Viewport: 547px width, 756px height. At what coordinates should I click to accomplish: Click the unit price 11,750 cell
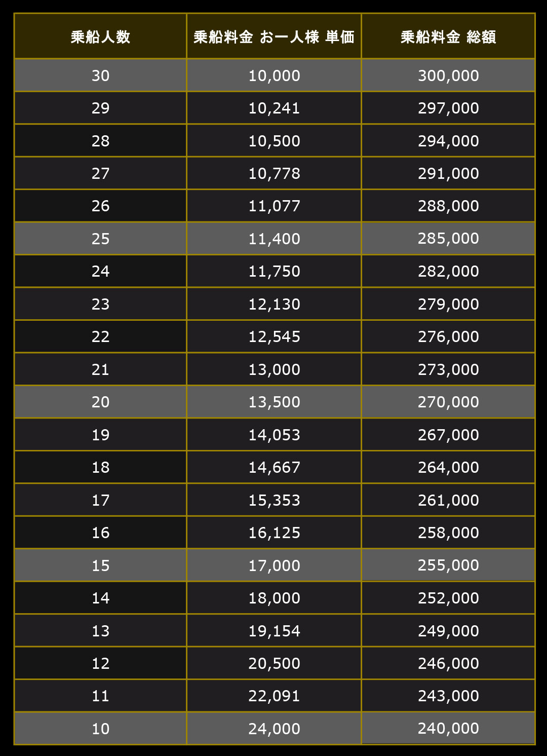pos(274,271)
